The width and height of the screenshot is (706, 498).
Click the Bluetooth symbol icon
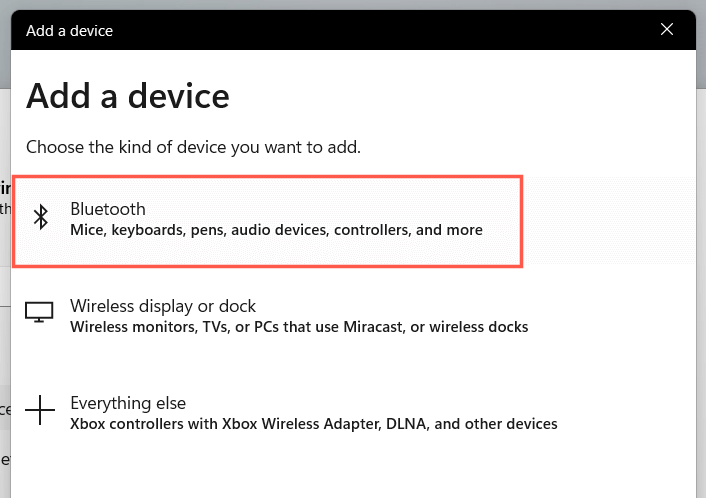coord(40,217)
